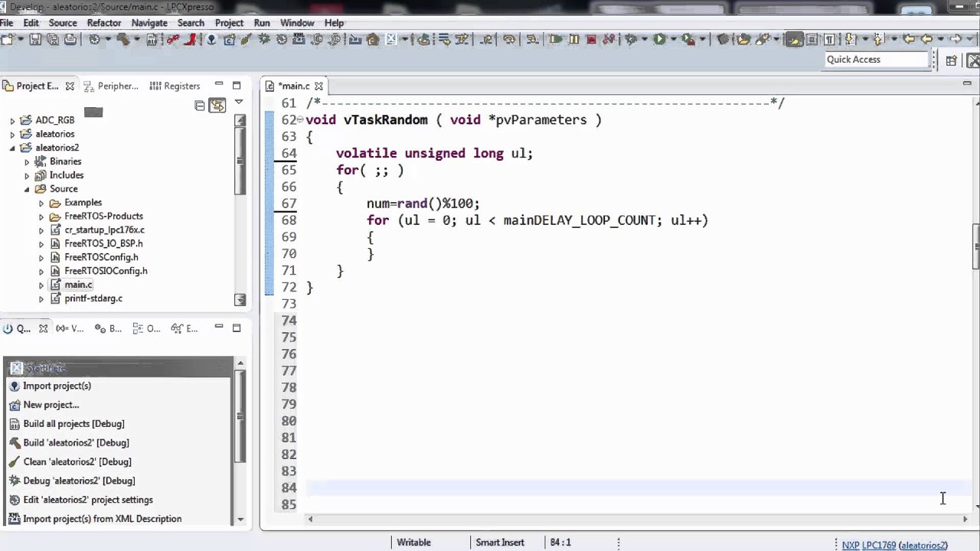The height and width of the screenshot is (551, 980).
Task: Select main.c in the Source folder
Action: pos(78,285)
